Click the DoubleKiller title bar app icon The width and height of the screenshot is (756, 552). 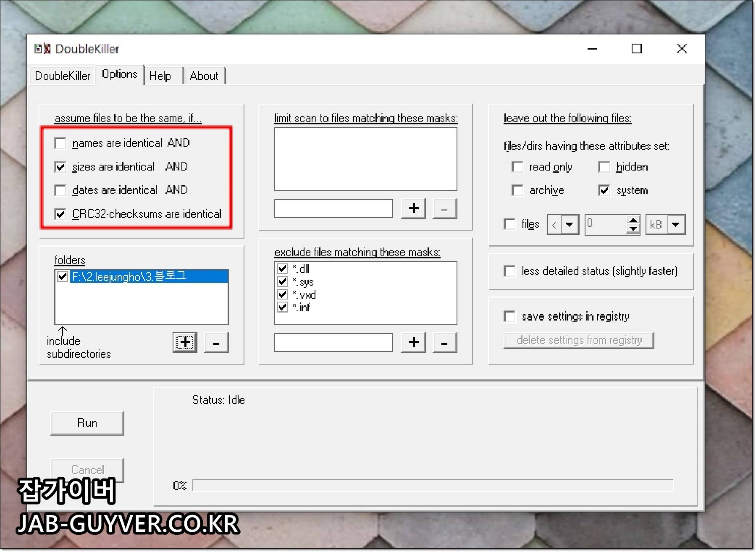[x=42, y=49]
